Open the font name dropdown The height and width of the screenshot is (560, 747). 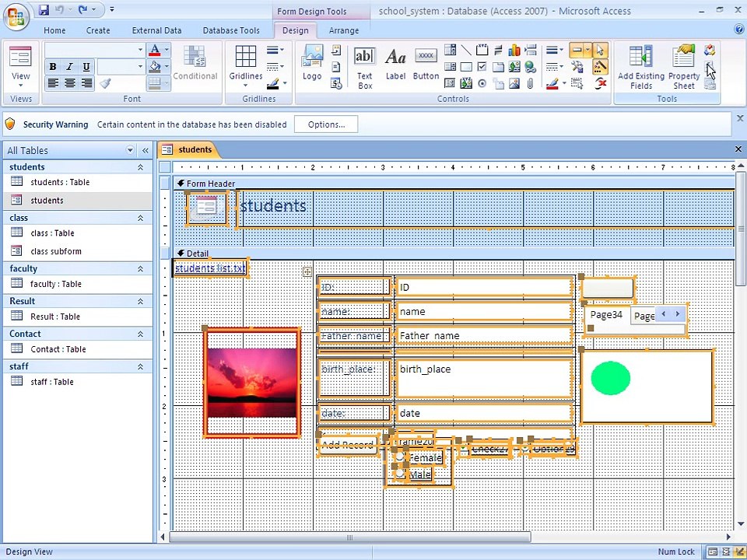(140, 50)
